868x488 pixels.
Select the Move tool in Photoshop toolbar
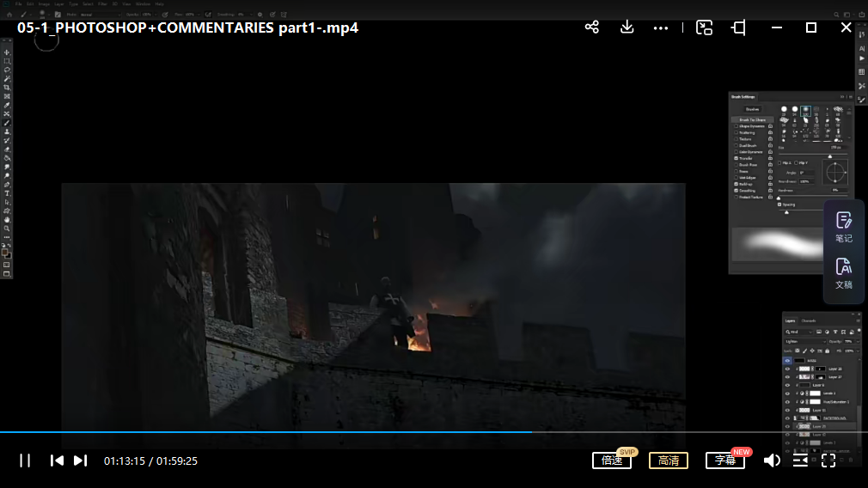(x=7, y=52)
